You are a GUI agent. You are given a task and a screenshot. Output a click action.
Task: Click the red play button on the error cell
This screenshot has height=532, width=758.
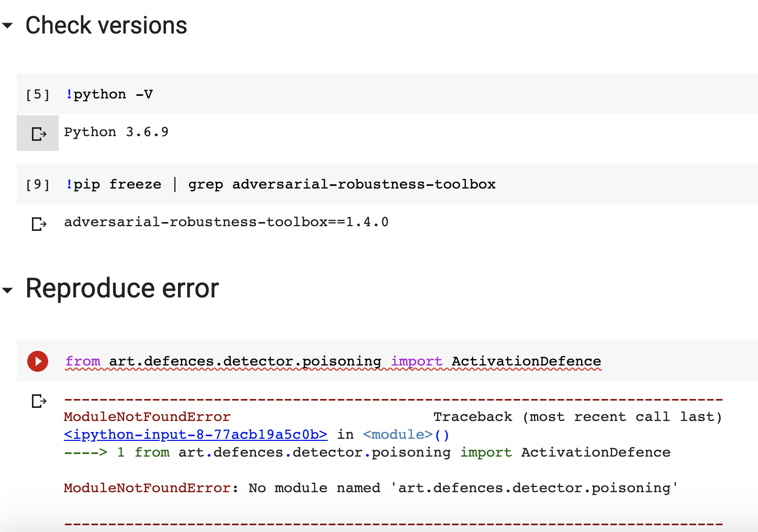(37, 361)
